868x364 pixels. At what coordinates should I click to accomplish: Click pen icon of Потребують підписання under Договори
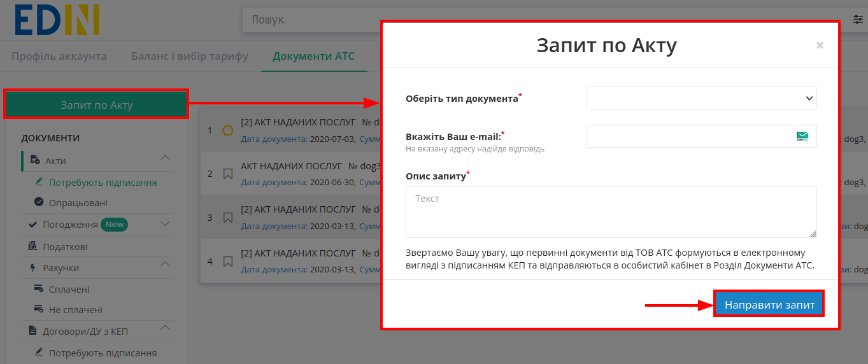pyautogui.click(x=38, y=353)
